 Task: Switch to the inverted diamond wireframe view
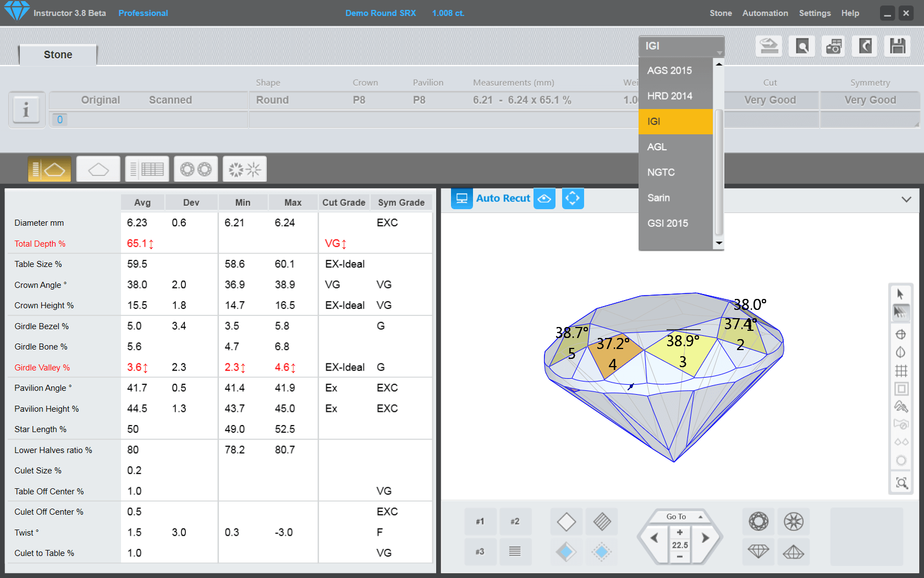pos(794,552)
